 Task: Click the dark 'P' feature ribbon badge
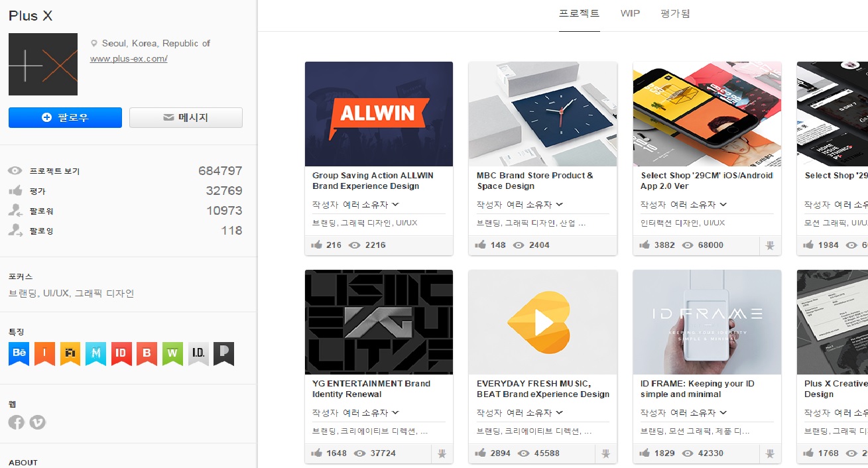click(223, 353)
